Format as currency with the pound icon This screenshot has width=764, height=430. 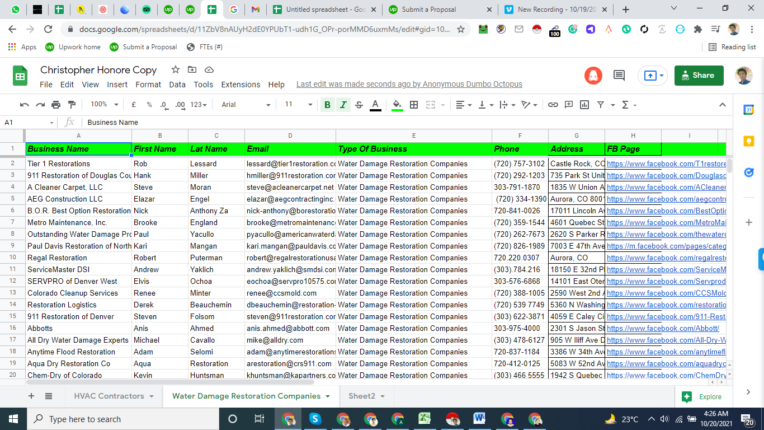point(134,105)
